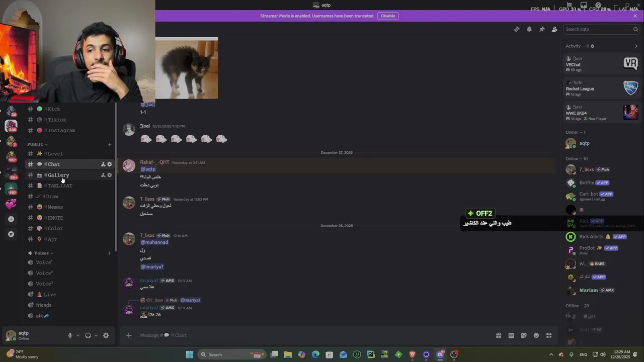The height and width of the screenshot is (362, 644).
Task: Join the Live voice channel
Action: click(70, 295)
